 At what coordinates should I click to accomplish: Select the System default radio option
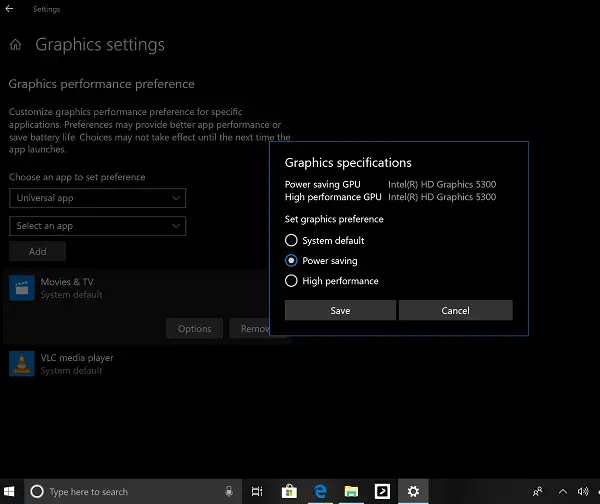pos(292,240)
